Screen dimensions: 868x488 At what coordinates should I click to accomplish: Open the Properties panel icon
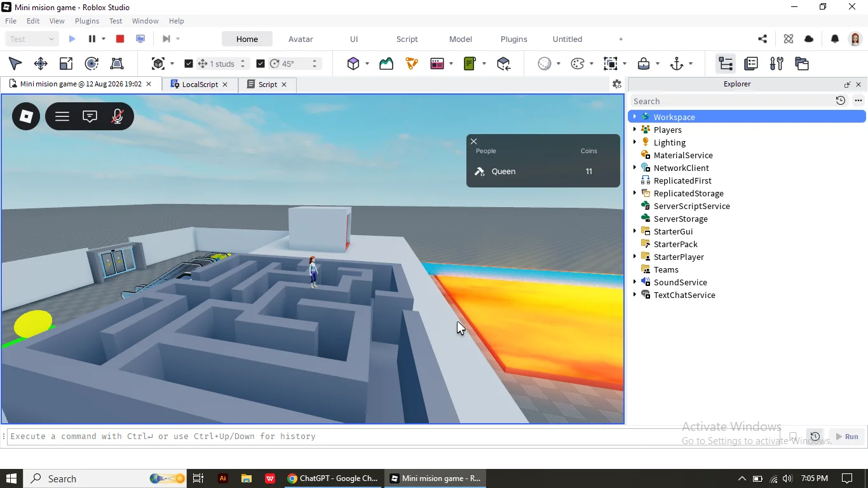[751, 64]
